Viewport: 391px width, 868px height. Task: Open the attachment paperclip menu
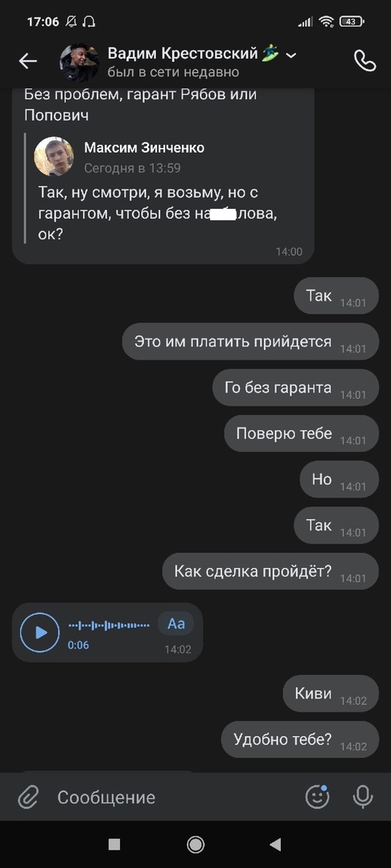(x=27, y=797)
